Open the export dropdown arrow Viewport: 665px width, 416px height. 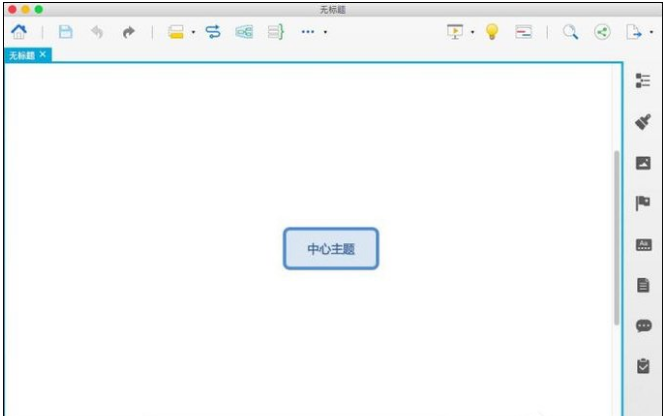point(651,32)
